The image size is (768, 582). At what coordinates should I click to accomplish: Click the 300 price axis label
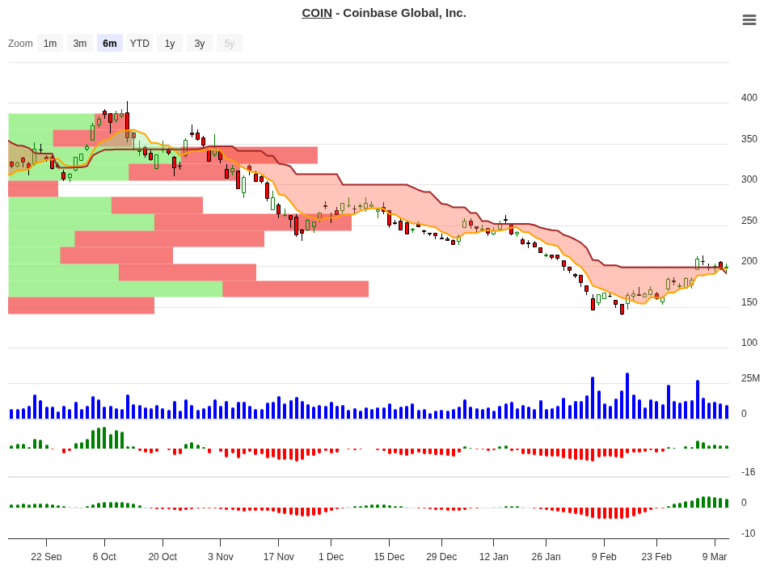tap(749, 179)
